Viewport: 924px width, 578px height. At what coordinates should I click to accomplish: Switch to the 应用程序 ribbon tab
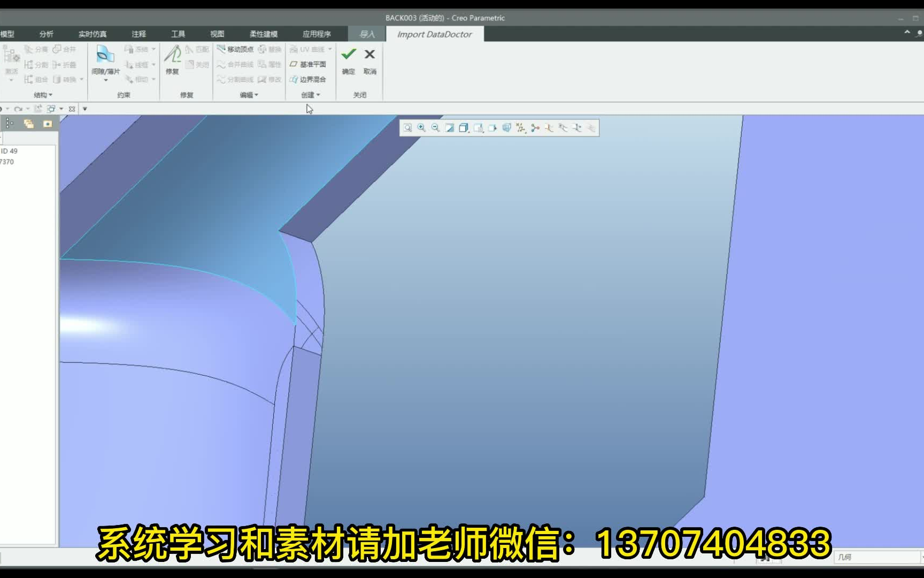point(317,34)
